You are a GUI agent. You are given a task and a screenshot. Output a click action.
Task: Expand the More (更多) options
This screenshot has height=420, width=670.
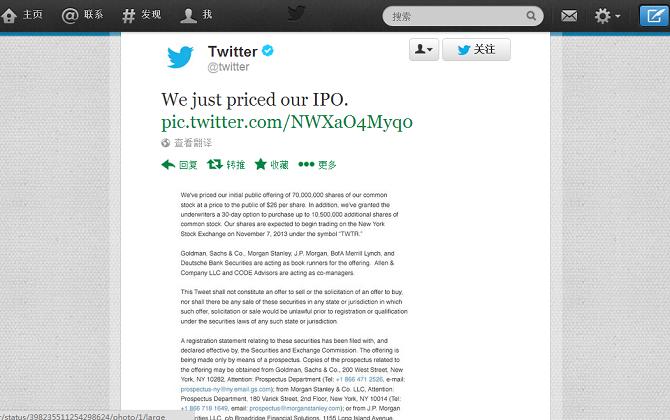tap(317, 164)
